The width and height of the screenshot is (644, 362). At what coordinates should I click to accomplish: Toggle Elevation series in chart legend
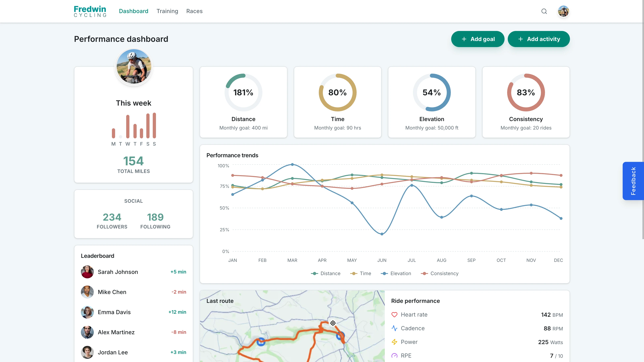point(396,273)
